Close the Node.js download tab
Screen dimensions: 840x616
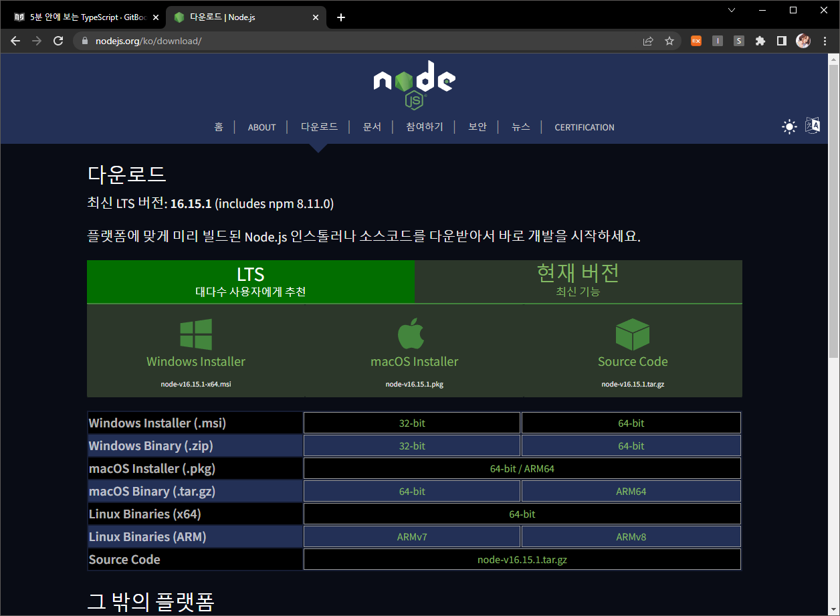tap(316, 17)
